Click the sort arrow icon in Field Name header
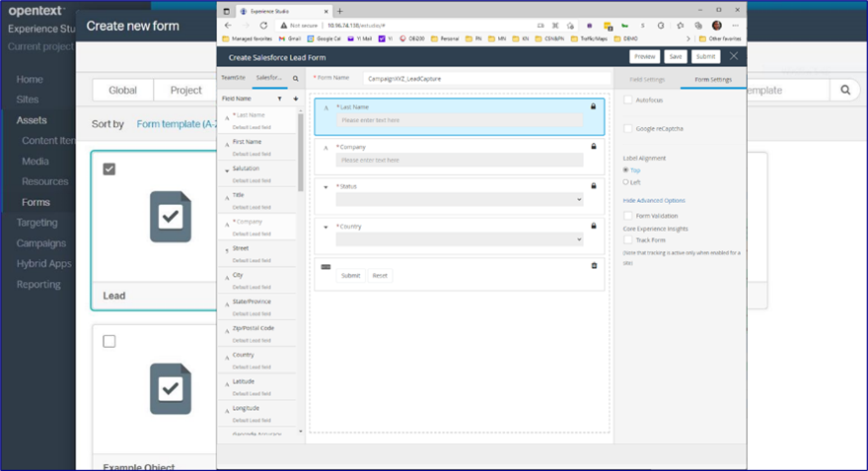The width and height of the screenshot is (868, 471). (296, 99)
